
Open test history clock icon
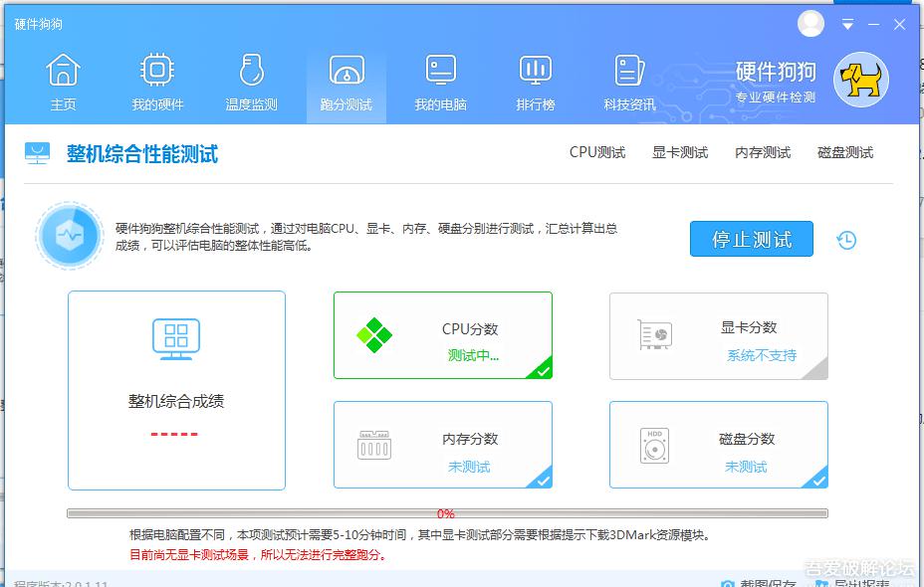(x=846, y=240)
